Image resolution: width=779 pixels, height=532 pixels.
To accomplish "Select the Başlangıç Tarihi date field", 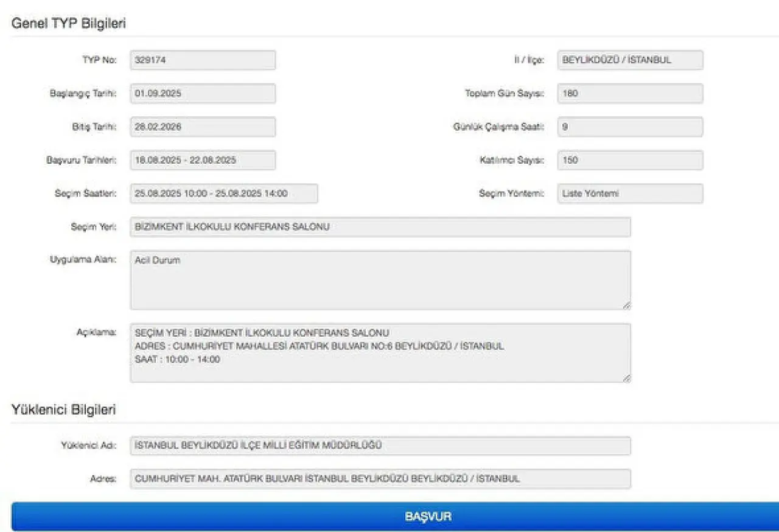I will [x=203, y=94].
